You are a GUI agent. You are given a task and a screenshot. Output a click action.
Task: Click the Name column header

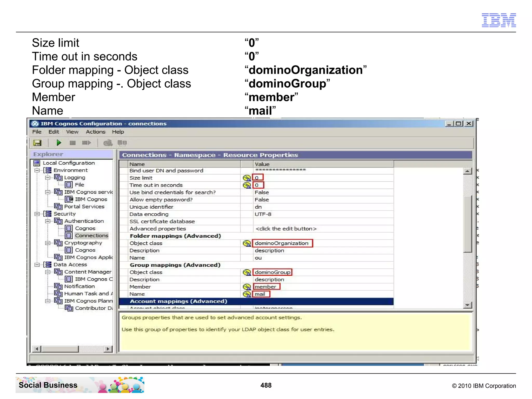point(184,164)
